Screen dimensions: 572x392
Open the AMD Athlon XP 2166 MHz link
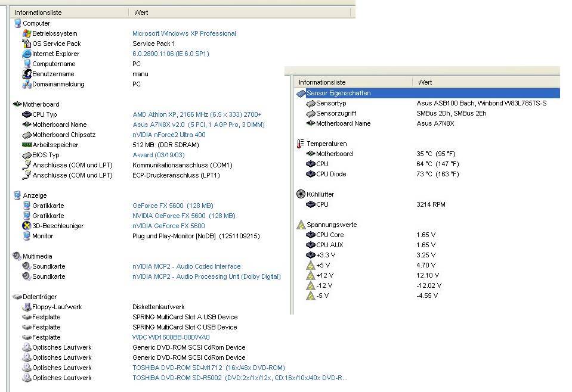coord(197,114)
